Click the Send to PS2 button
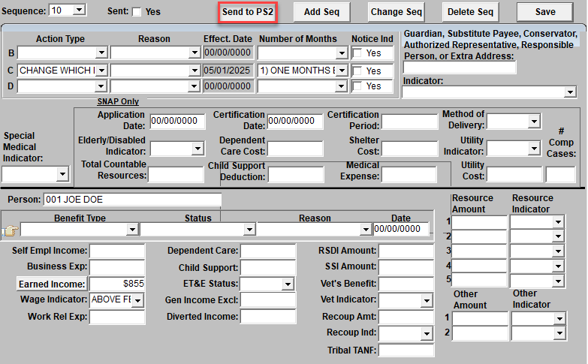Image resolution: width=588 pixels, height=364 pixels. pos(248,12)
